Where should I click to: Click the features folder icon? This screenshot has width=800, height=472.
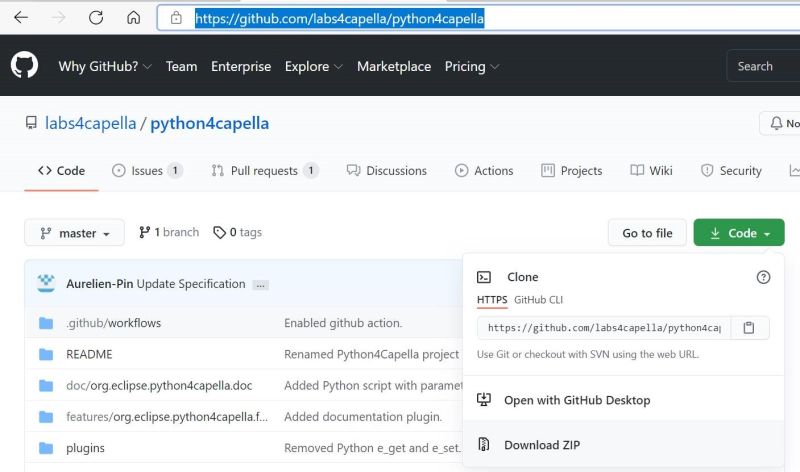point(46,417)
